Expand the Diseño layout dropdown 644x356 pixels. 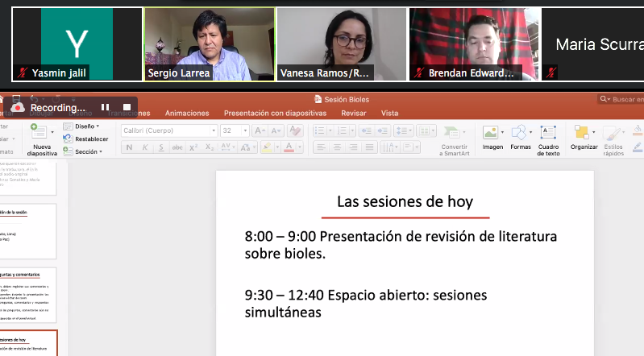(x=87, y=126)
